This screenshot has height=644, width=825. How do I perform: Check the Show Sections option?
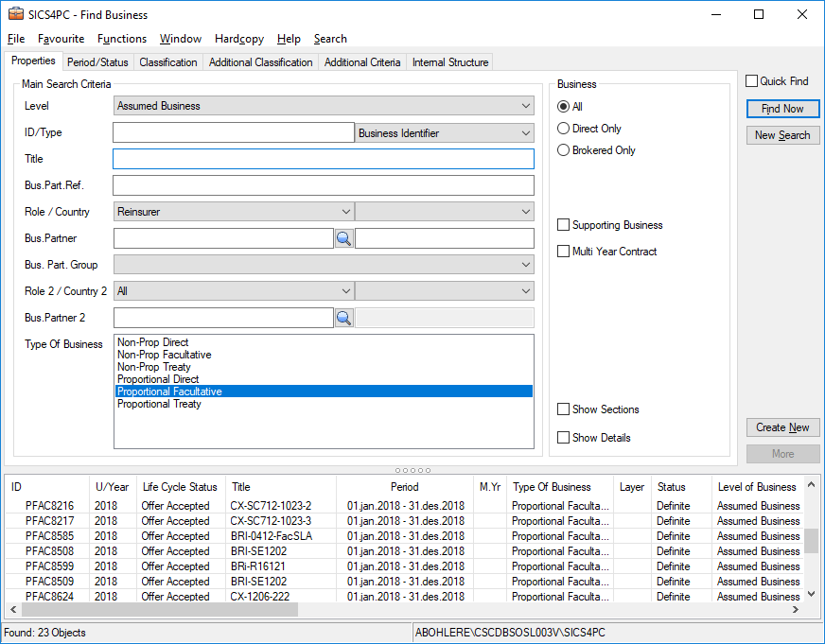[x=564, y=409]
